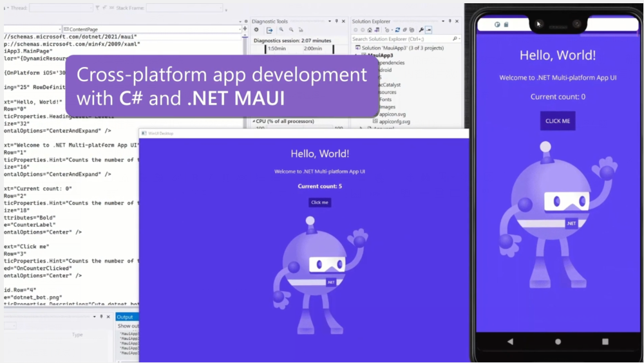644x363 pixels.
Task: Click the dotnet bot image in WinUI window
Action: click(320, 275)
